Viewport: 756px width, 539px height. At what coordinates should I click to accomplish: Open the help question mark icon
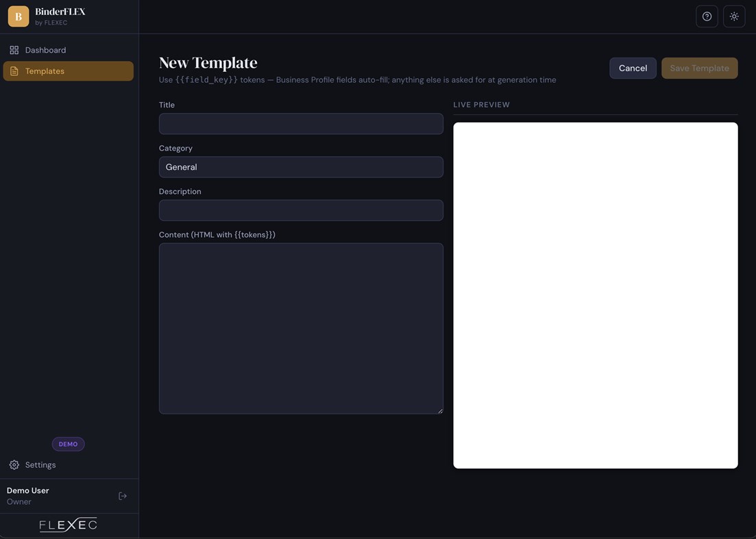click(707, 16)
